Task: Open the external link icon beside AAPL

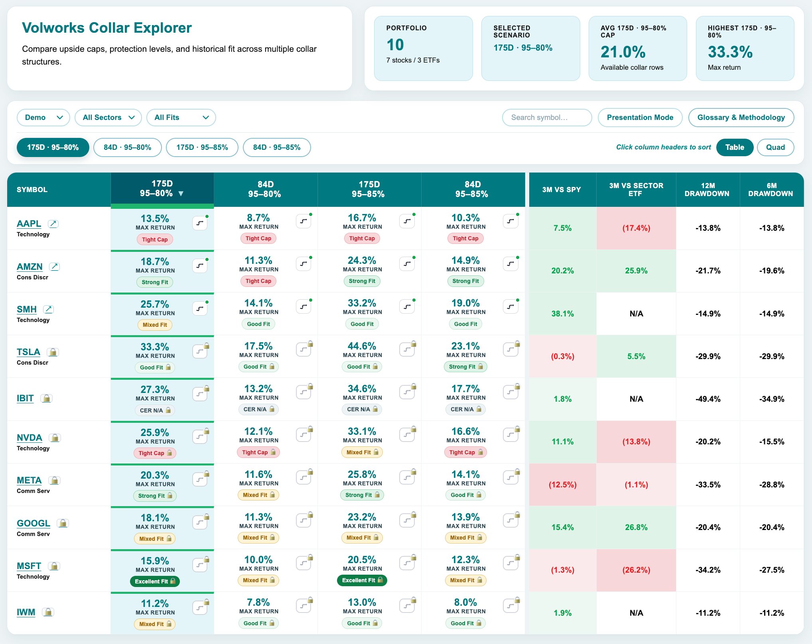Action: (53, 224)
